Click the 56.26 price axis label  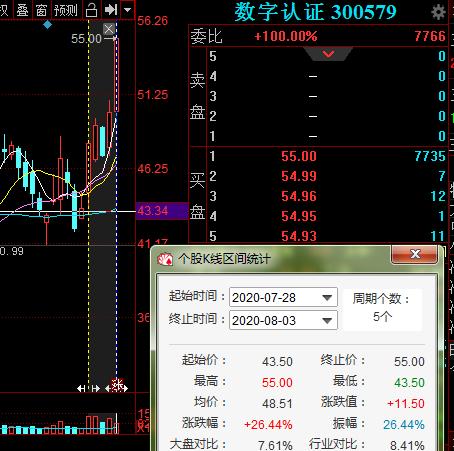click(x=153, y=21)
